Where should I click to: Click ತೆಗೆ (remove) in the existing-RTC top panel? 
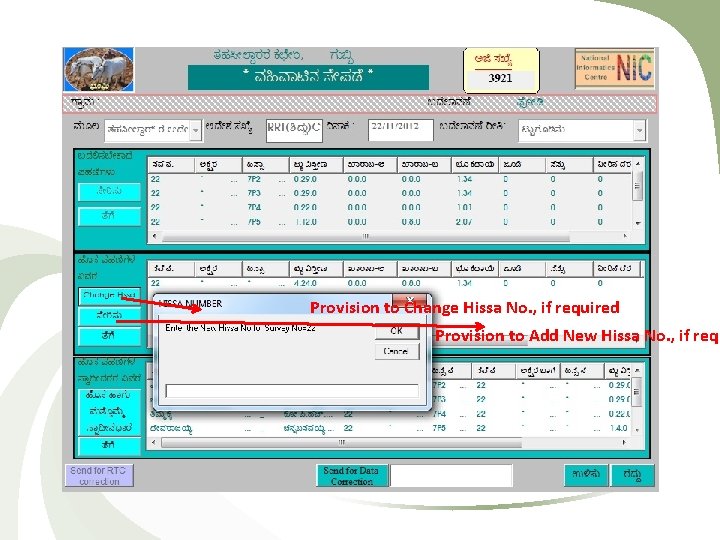tap(109, 216)
